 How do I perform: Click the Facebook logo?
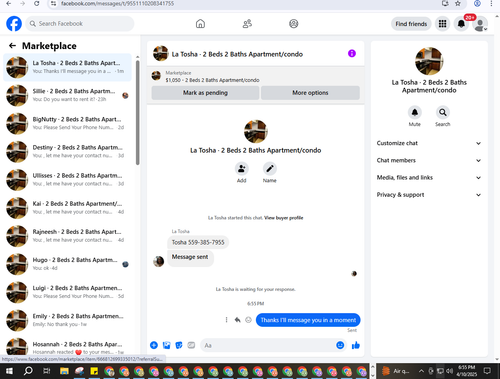pyautogui.click(x=14, y=24)
